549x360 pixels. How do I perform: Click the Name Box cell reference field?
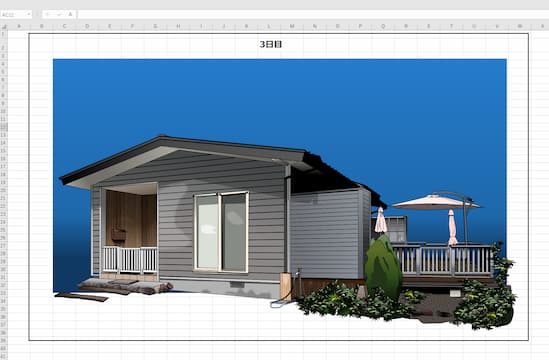pos(13,14)
